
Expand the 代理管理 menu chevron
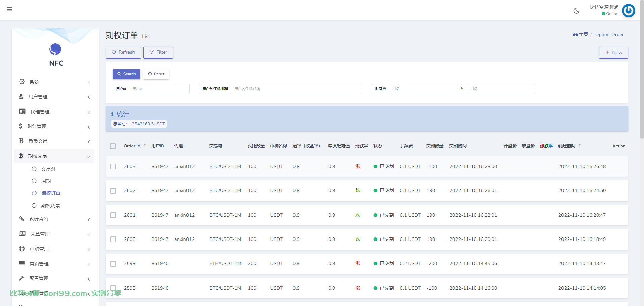click(89, 112)
